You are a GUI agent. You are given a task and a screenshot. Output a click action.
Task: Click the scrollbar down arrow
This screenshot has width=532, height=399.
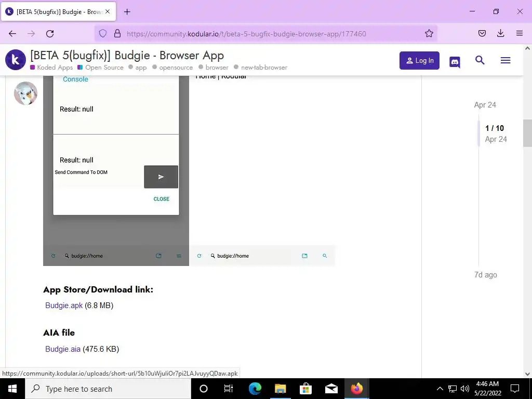[527, 374]
